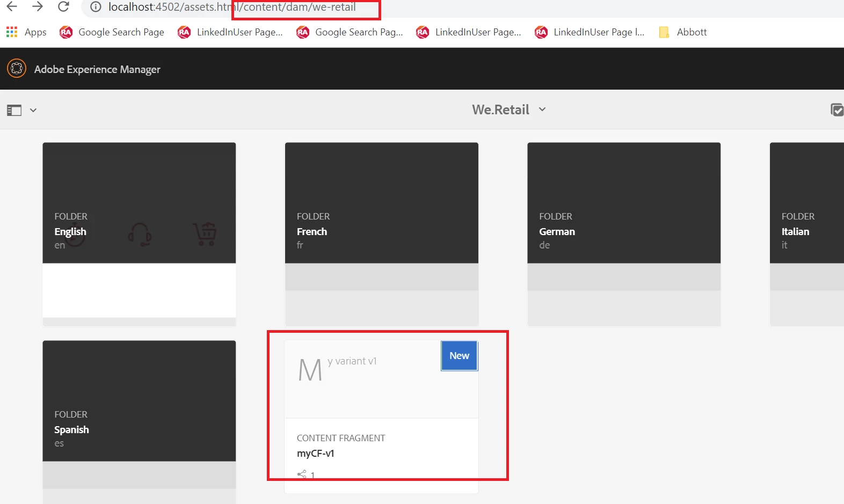Click the browser back arrow
Image resolution: width=844 pixels, height=504 pixels.
[12, 6]
